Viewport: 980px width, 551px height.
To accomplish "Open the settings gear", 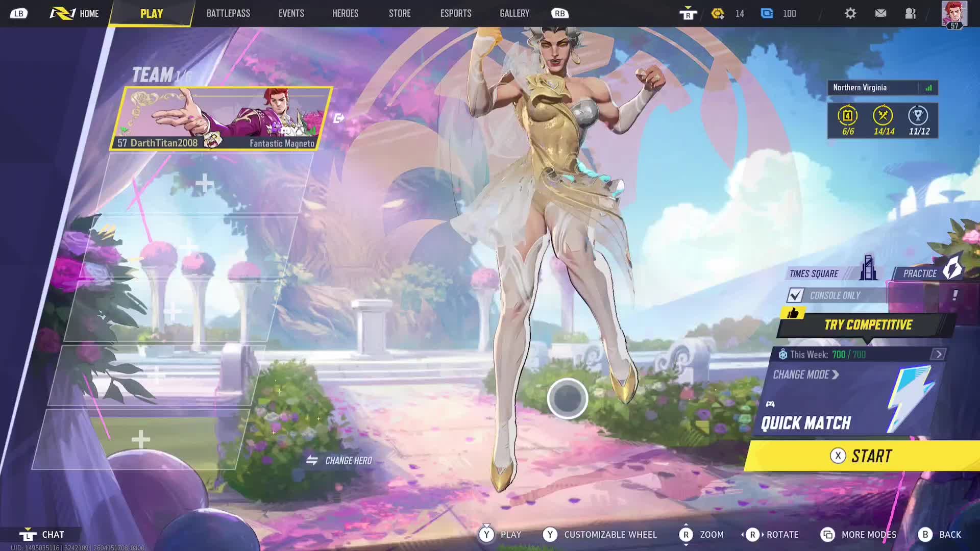I will tap(850, 13).
